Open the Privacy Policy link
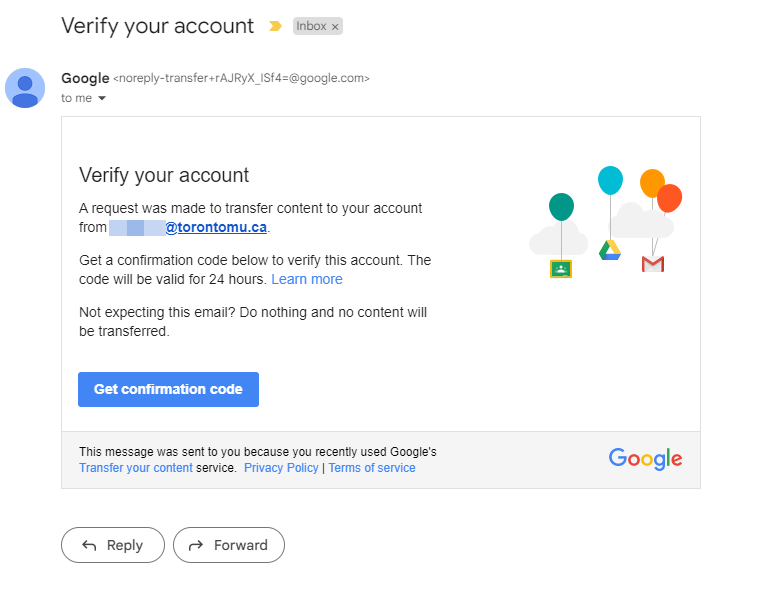Screen dimensions: 758x603 281,468
